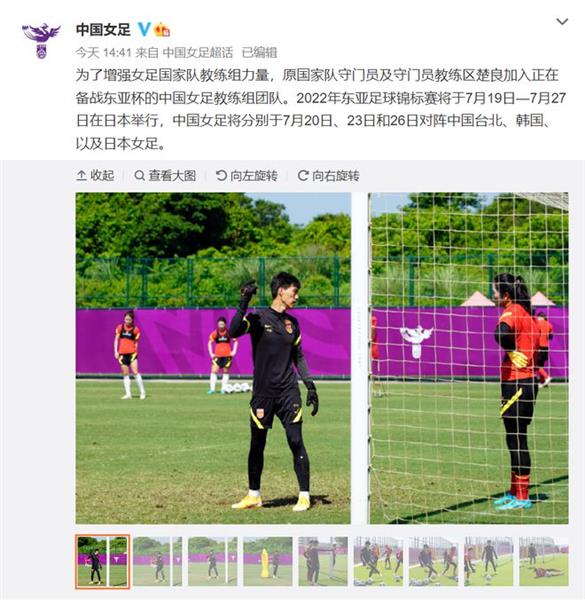Click the 中国女足 account name
The width and height of the screenshot is (585, 600).
[x=103, y=29]
